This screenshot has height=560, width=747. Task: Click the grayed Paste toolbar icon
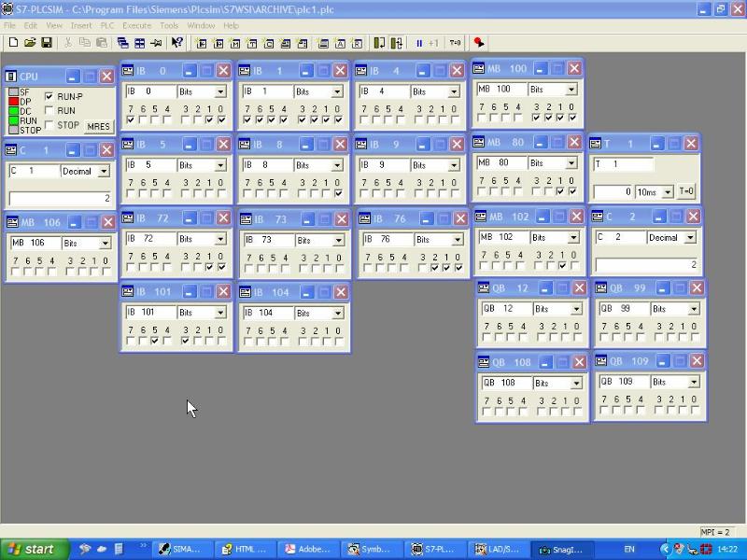tap(102, 43)
